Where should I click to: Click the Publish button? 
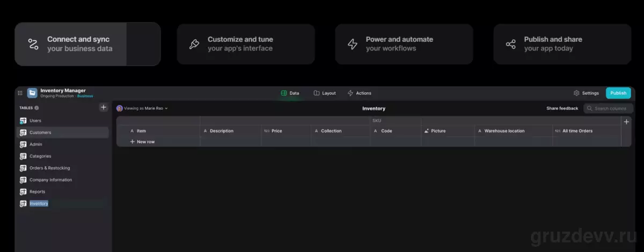click(618, 93)
